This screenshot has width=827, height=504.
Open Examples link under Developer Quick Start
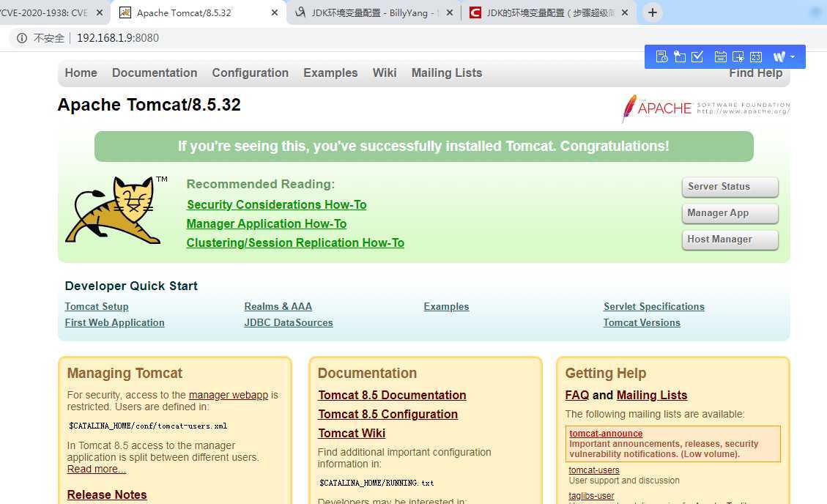(446, 306)
